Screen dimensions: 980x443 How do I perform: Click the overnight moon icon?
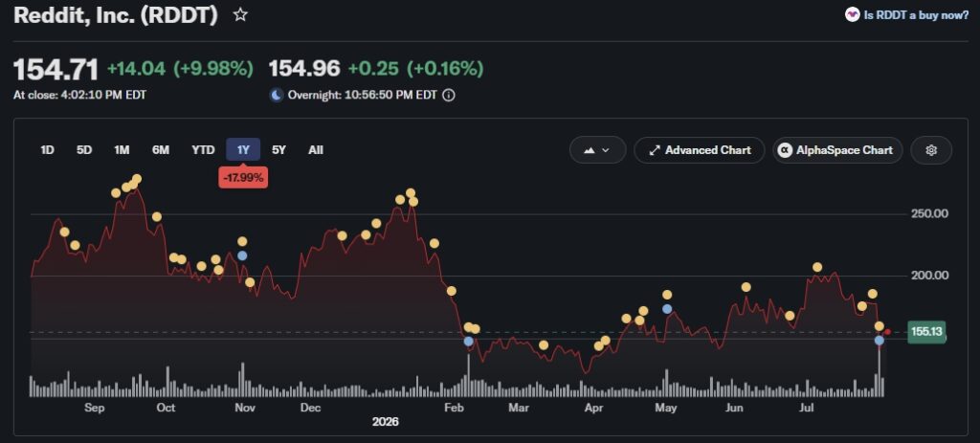(277, 96)
